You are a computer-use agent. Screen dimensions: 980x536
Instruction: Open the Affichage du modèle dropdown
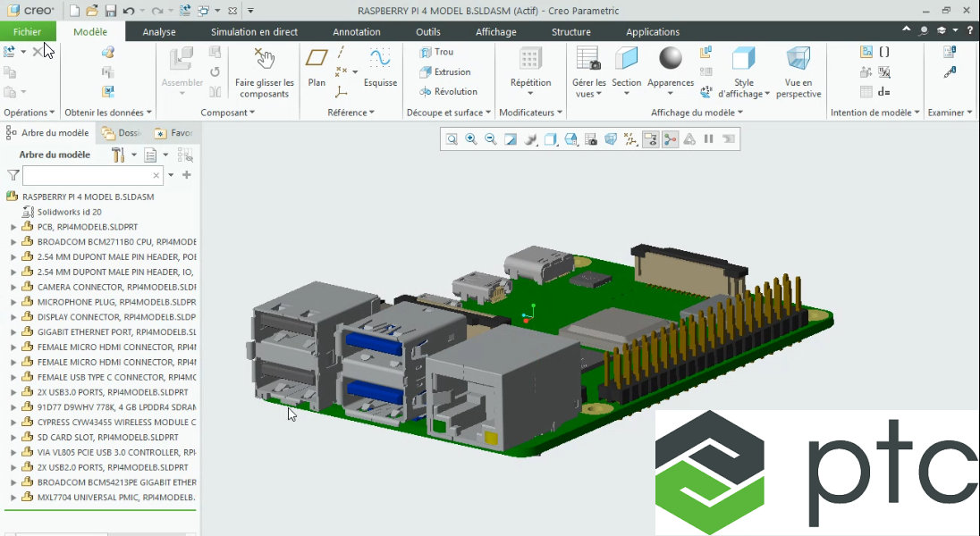coord(697,113)
